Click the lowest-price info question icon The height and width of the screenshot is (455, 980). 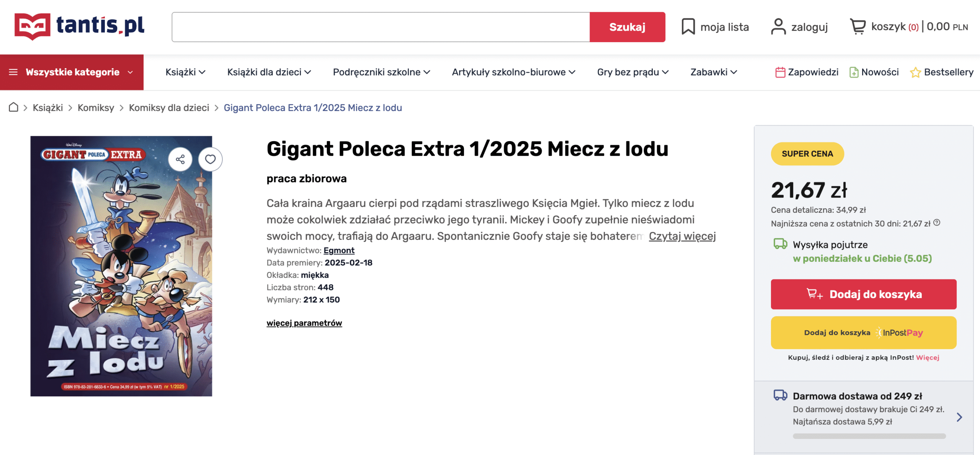click(937, 223)
